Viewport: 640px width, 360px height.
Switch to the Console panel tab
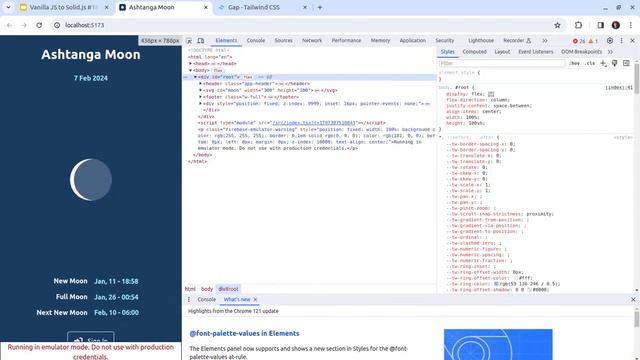coord(256,41)
